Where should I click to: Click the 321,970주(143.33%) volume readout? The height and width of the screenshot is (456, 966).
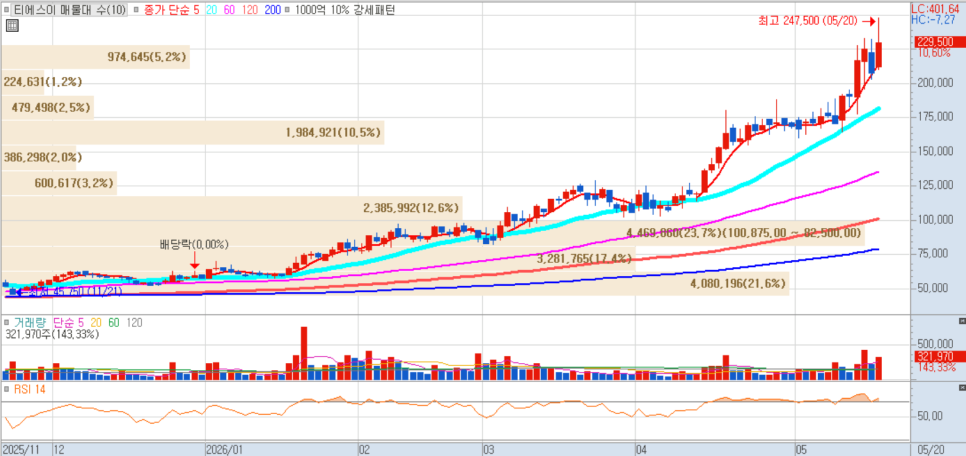50,334
